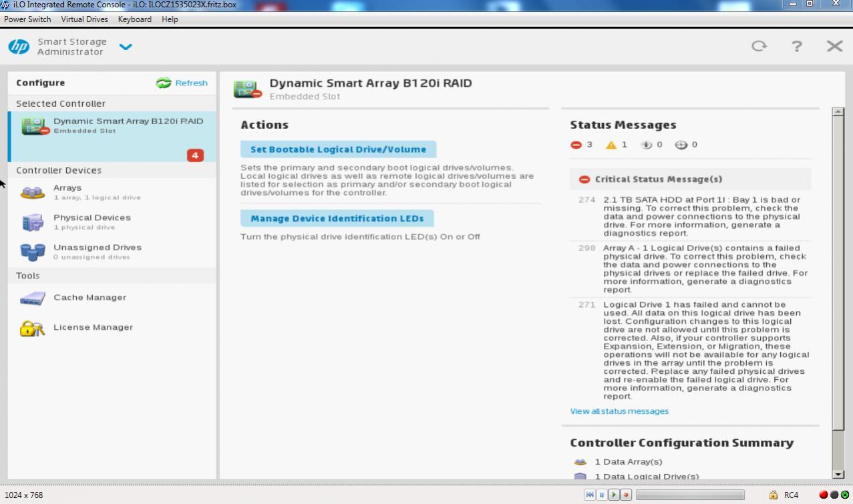Click the green Refresh arrows icon
Image resolution: width=853 pixels, height=504 pixels.
pyautogui.click(x=163, y=83)
